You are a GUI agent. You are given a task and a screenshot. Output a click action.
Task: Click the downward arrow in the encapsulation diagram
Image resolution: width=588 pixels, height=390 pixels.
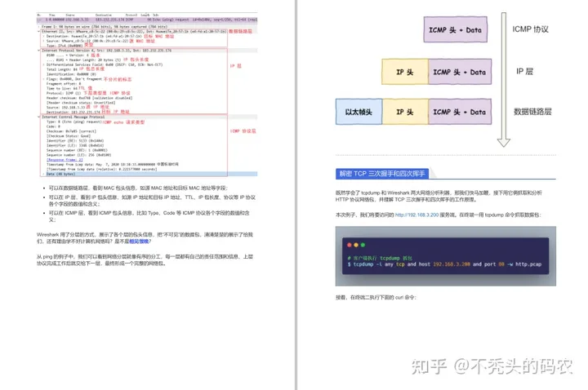point(504,79)
